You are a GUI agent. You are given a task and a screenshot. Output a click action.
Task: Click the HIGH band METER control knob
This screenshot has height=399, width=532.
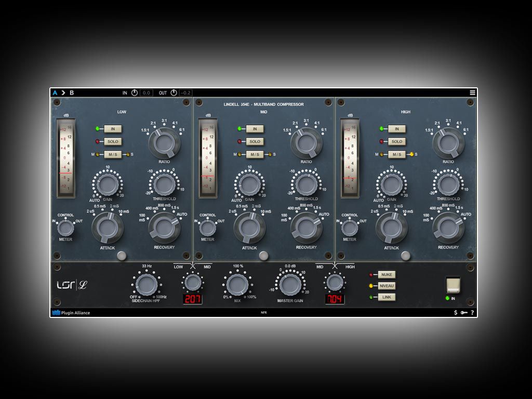pyautogui.click(x=350, y=228)
